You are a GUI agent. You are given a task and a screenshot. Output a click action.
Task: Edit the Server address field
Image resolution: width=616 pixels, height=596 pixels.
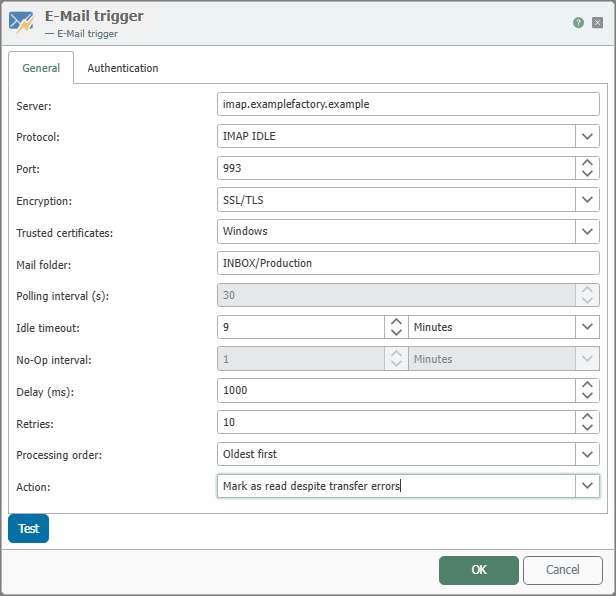click(x=408, y=104)
